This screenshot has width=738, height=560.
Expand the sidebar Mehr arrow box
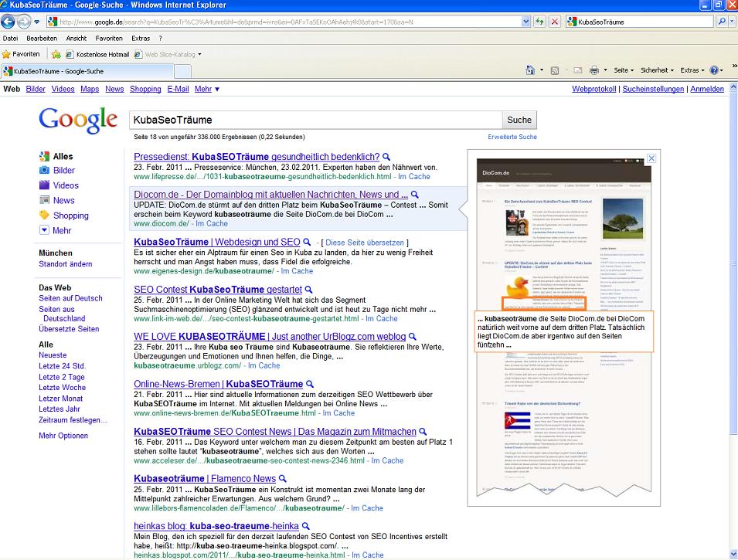[44, 230]
